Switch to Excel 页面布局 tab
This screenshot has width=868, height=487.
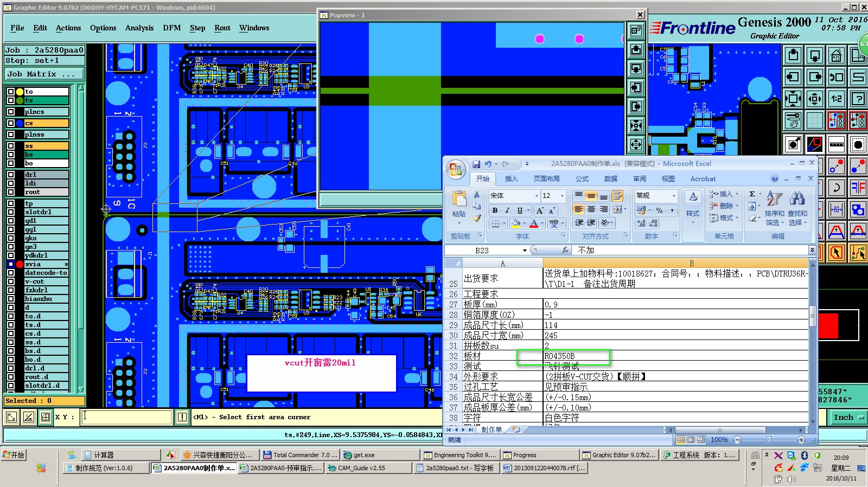pyautogui.click(x=546, y=178)
